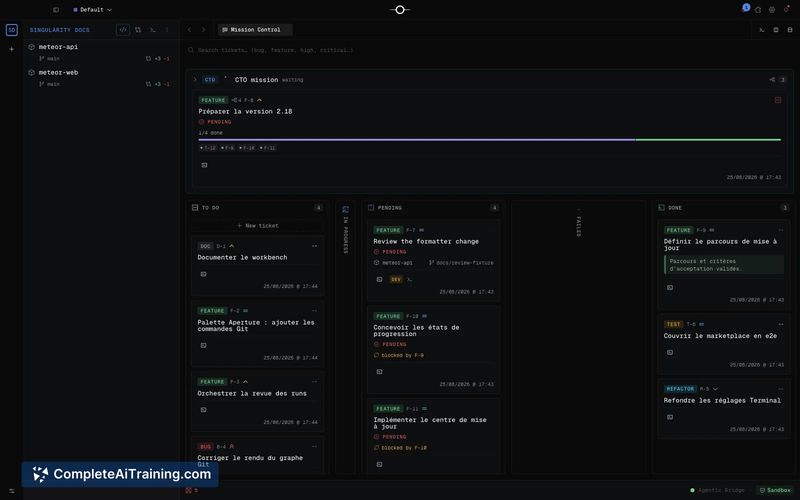Click Agentic Bridge status in status bar
The height and width of the screenshot is (500, 800).
pos(717,490)
